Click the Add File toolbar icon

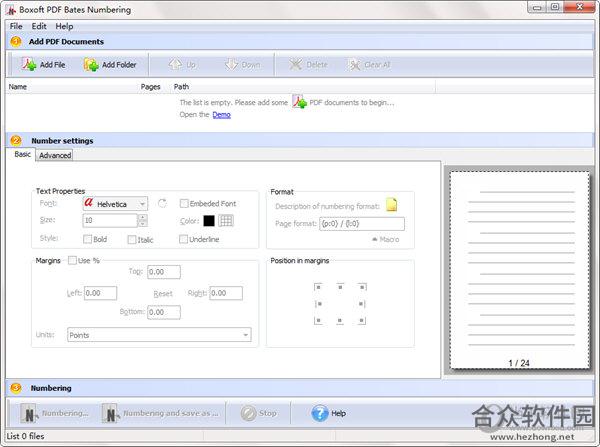coord(29,64)
